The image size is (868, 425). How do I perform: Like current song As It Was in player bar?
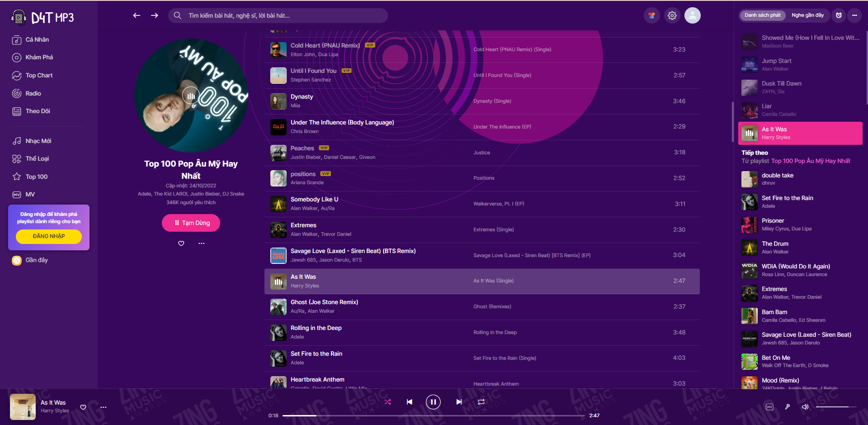[x=83, y=407]
